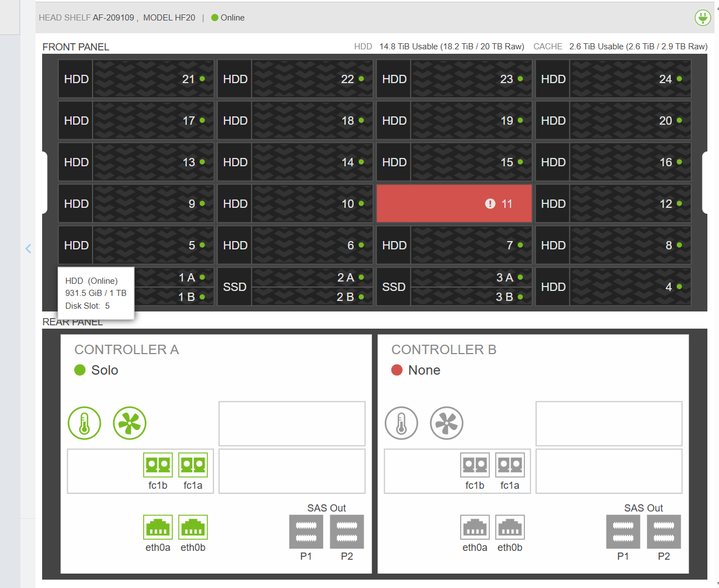Click Controller A fan icon

tap(129, 423)
